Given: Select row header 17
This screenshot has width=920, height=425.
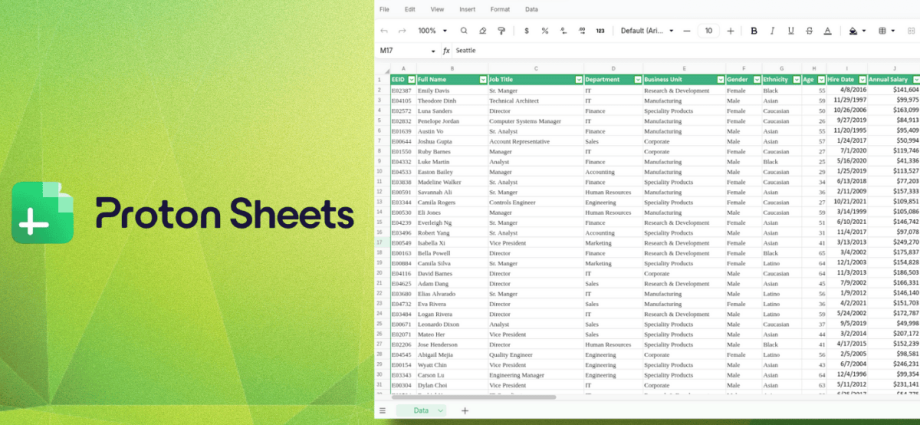Looking at the screenshot, I should click(x=383, y=243).
